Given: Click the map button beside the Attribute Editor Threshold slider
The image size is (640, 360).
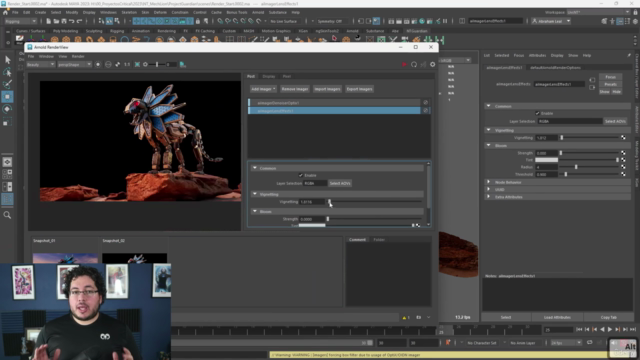Looking at the screenshot, I should (623, 174).
